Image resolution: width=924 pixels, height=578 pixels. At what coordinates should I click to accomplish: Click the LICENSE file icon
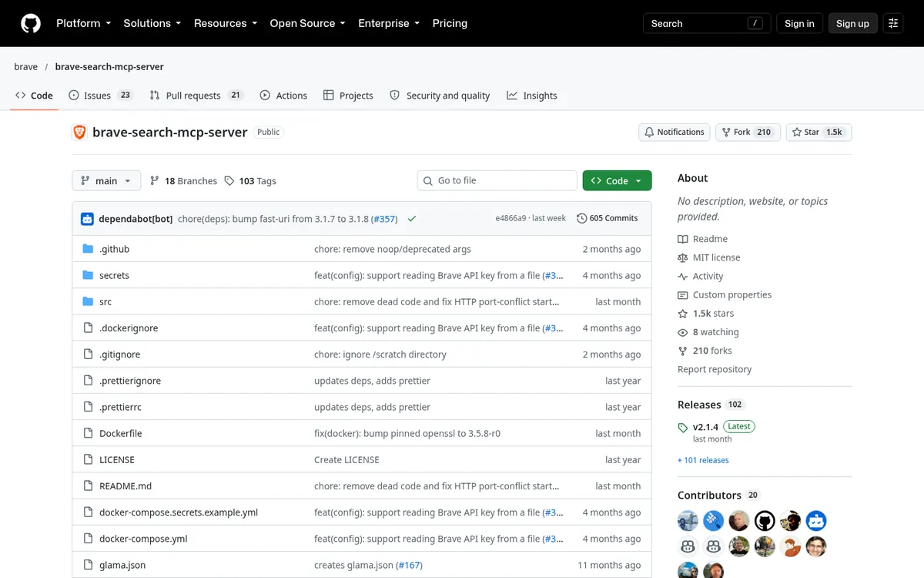[x=88, y=459]
